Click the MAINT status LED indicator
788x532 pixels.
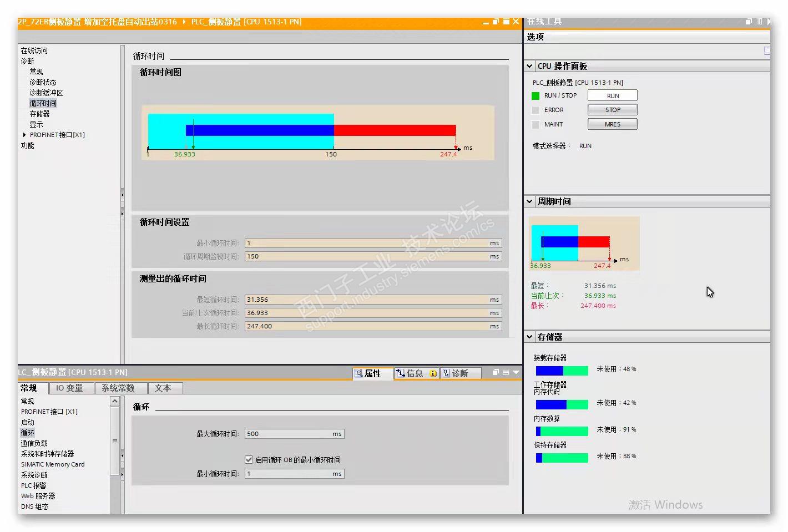[536, 124]
